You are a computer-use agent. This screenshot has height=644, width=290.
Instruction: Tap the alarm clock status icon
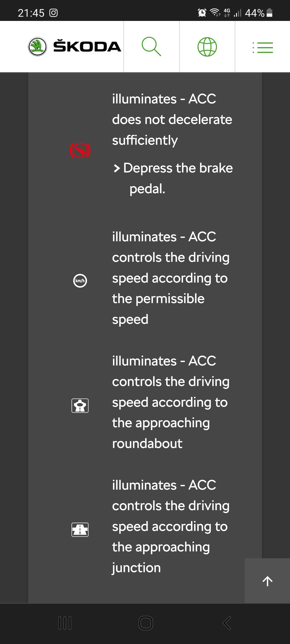coord(201,12)
